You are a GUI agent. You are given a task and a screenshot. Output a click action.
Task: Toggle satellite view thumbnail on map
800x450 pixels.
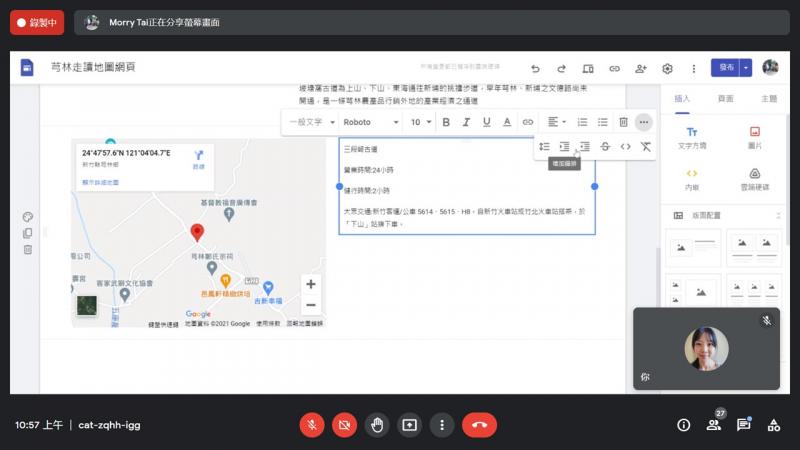click(87, 305)
